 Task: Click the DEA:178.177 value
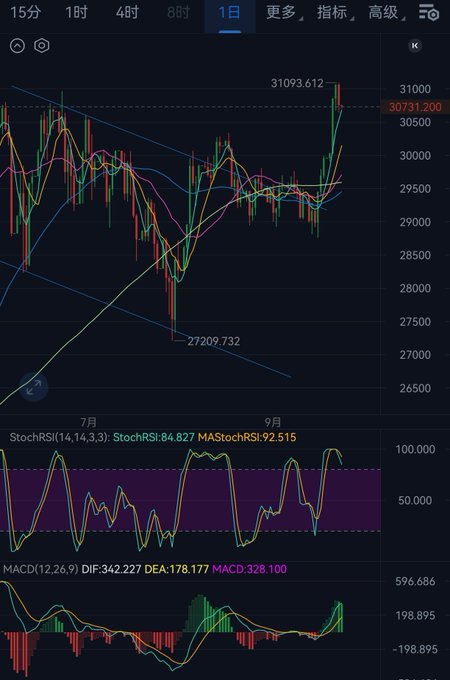coord(176,569)
